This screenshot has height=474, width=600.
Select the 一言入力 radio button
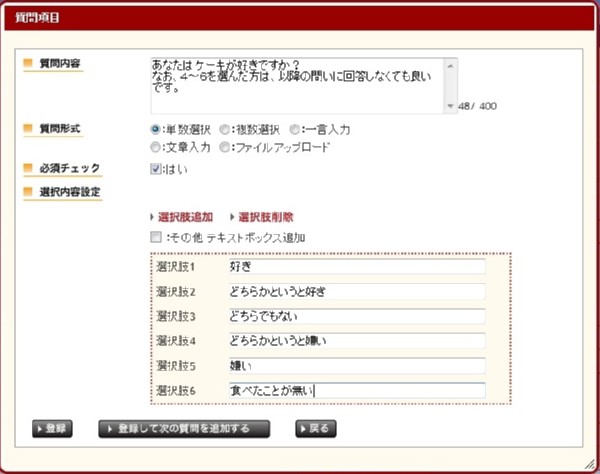point(295,129)
